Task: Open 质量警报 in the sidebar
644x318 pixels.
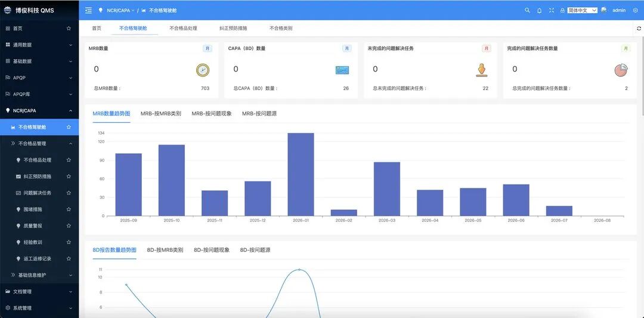Action: (39, 226)
